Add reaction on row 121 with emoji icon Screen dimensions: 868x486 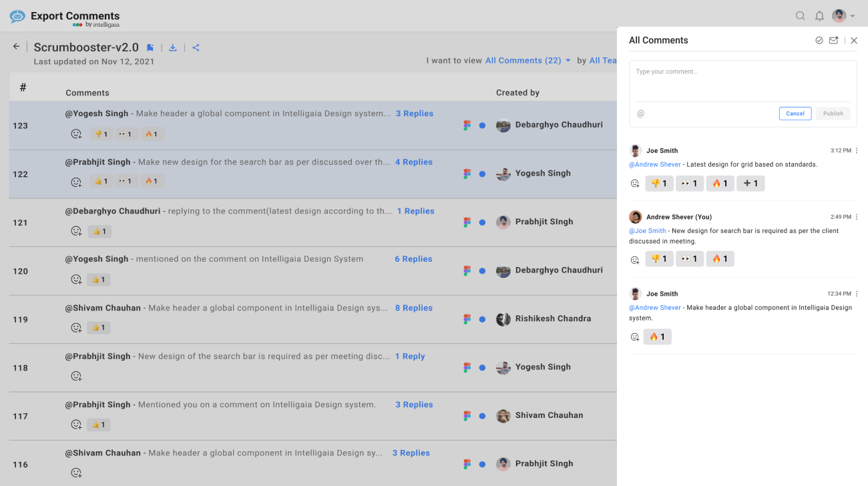click(x=76, y=231)
